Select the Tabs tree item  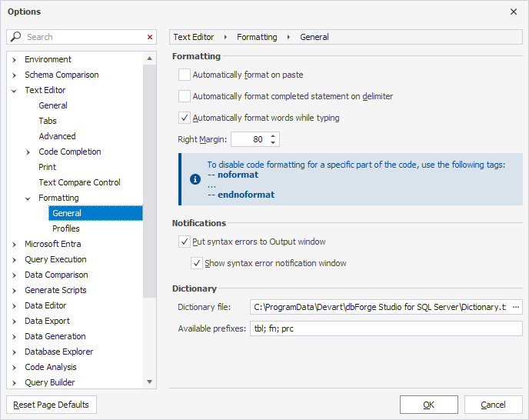click(48, 121)
